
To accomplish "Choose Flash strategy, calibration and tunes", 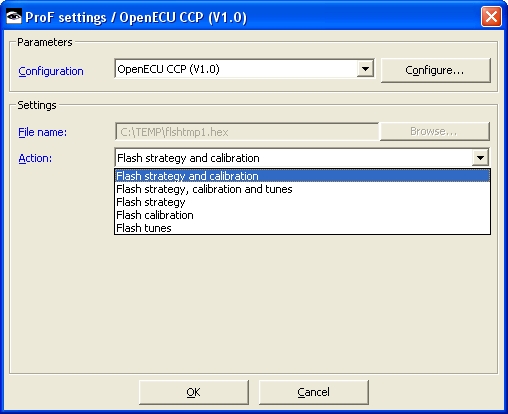I will tap(302, 189).
